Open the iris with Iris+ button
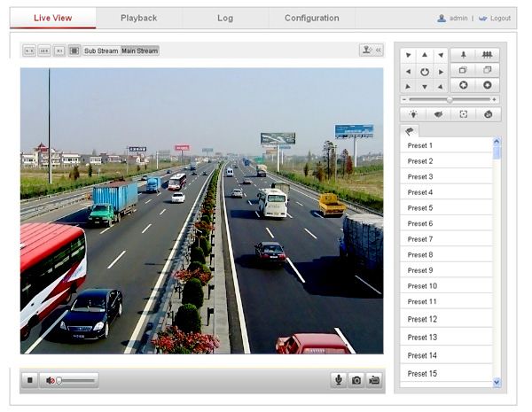This screenshot has width=532, height=412. coord(463,85)
